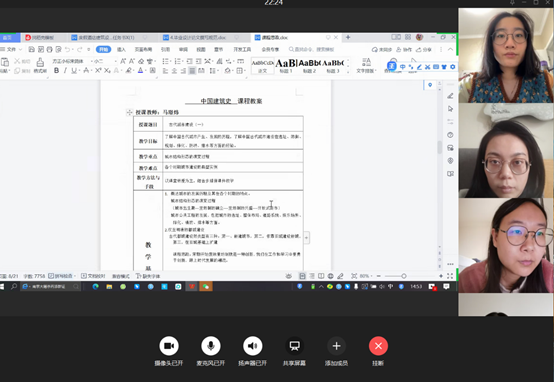Screen dimensions: 554x382
Task: Hang up the call with the red button
Action: (x=378, y=346)
